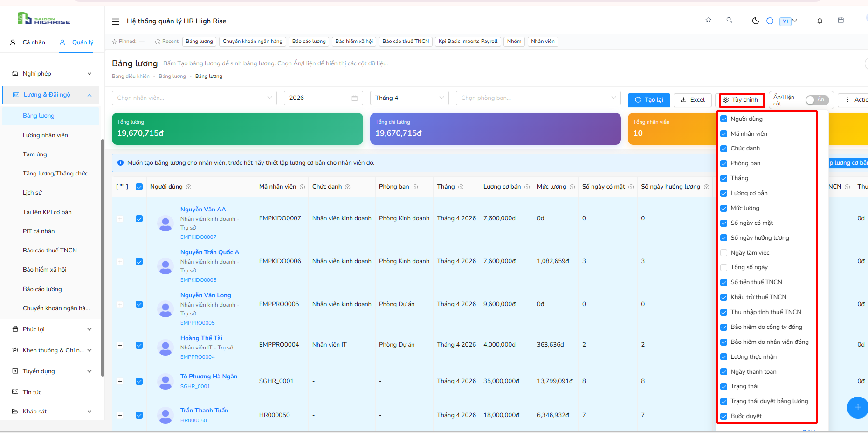Open Báo cáo thuế TNCN sidebar item
Viewport: 868px width, 433px height.
[50, 251]
